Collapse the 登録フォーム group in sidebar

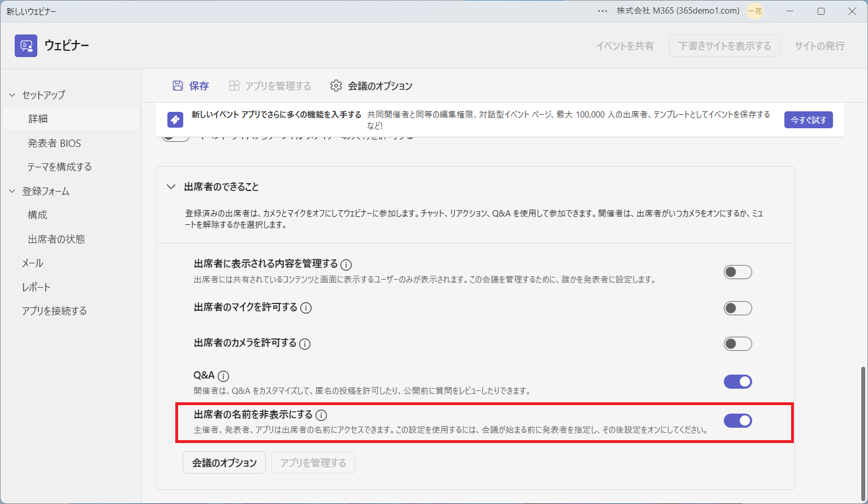point(12,192)
